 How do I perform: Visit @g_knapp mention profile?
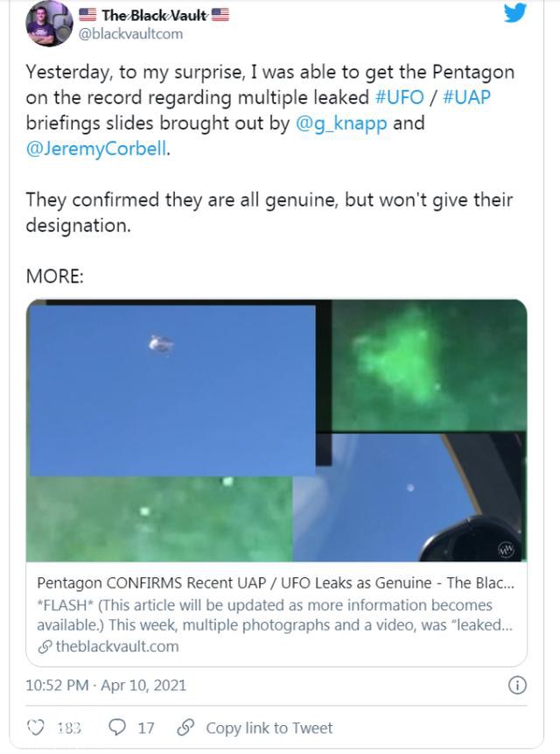(340, 123)
